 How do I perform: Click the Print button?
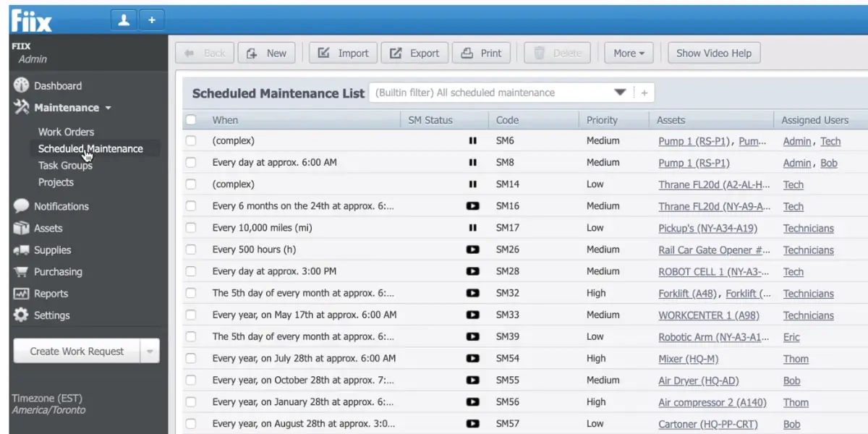(481, 53)
